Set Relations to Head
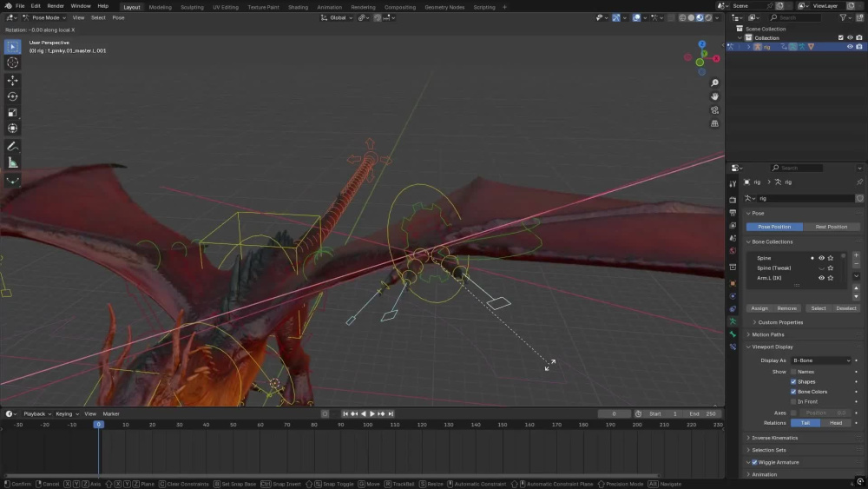The width and height of the screenshot is (868, 489). [x=836, y=423]
